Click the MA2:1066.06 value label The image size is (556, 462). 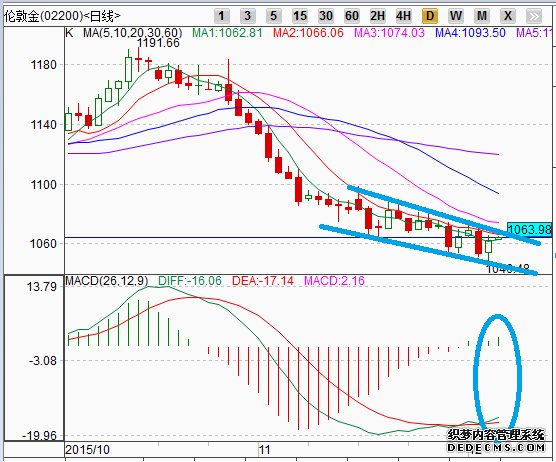click(x=308, y=33)
